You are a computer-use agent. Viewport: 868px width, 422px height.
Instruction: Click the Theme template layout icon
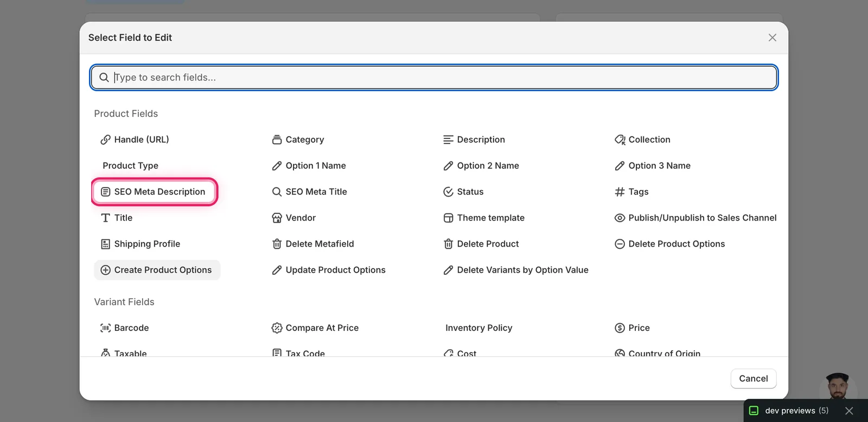[x=448, y=218]
